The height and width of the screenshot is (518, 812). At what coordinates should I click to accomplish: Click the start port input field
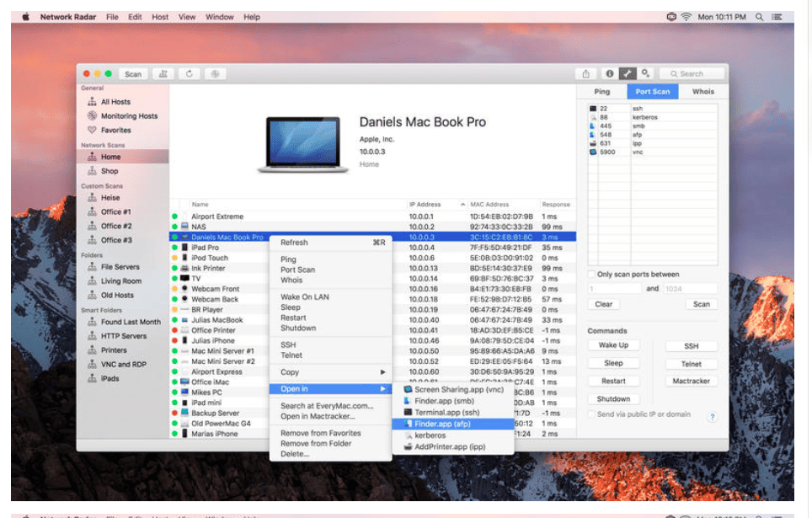[614, 289]
